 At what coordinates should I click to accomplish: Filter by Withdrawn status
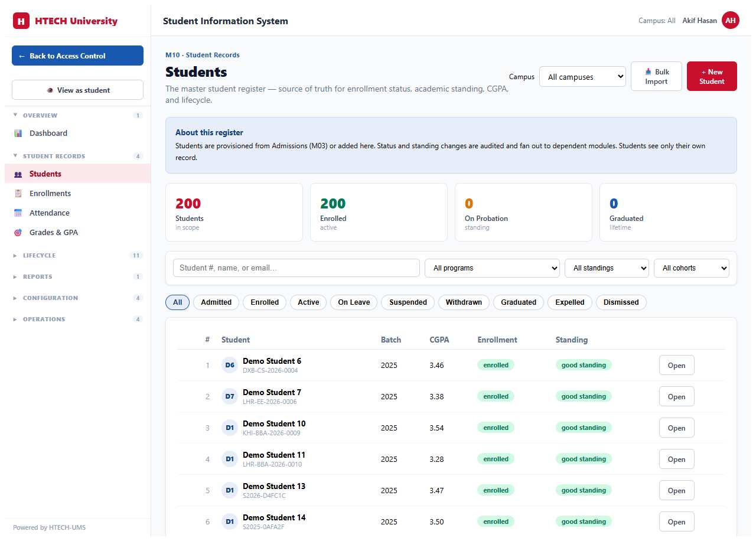click(464, 302)
